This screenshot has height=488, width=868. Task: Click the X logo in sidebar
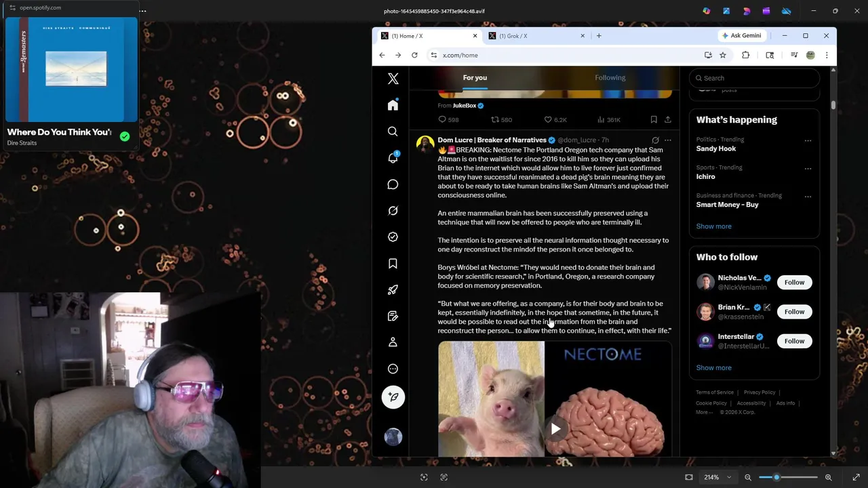point(393,79)
